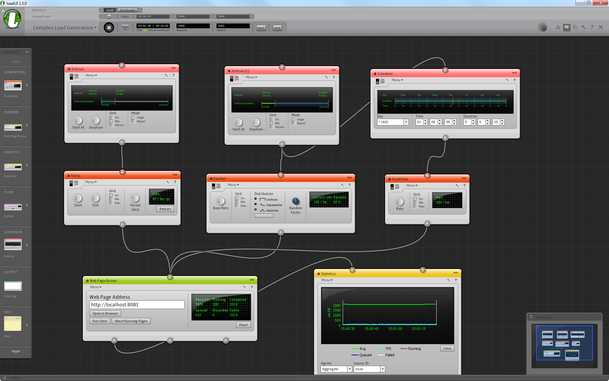The height and width of the screenshot is (381, 609).
Task: Open help icon in Random component
Action: 349,185
